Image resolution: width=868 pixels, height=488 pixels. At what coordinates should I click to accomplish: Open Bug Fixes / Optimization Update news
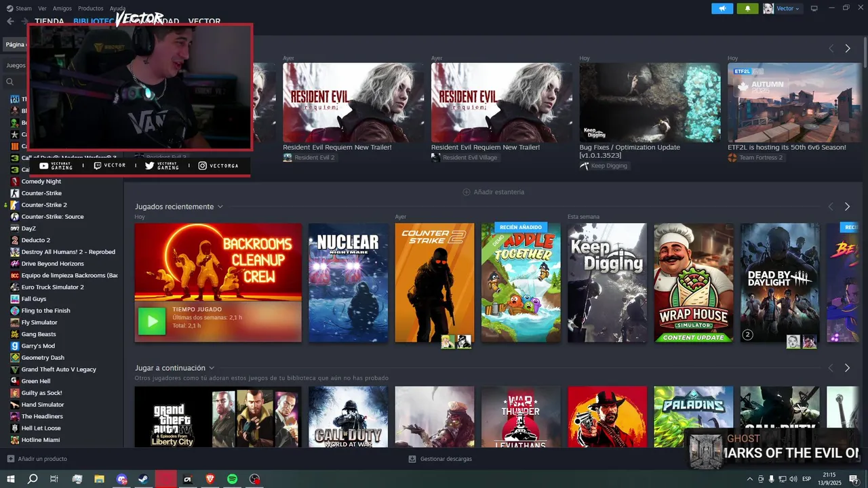tap(650, 103)
